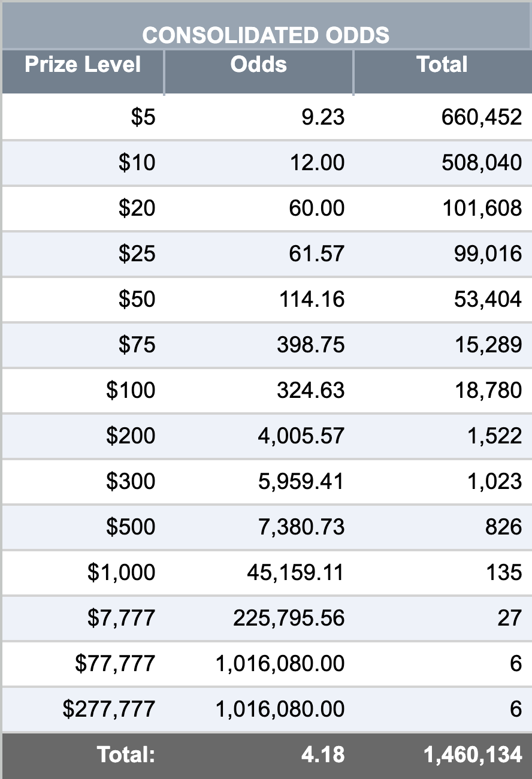532x779 pixels.
Task: Click the CONSOLIDATED ODDS table title
Action: [265, 36]
